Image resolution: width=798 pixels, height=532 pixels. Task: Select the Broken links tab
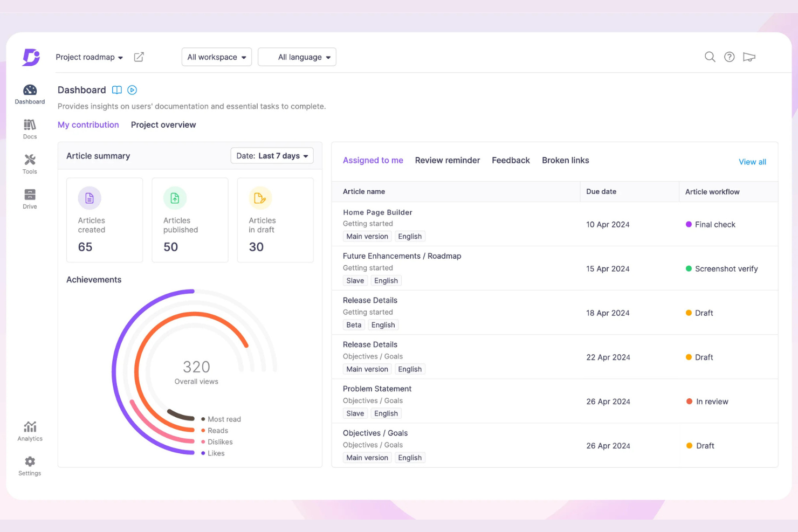coord(566,160)
